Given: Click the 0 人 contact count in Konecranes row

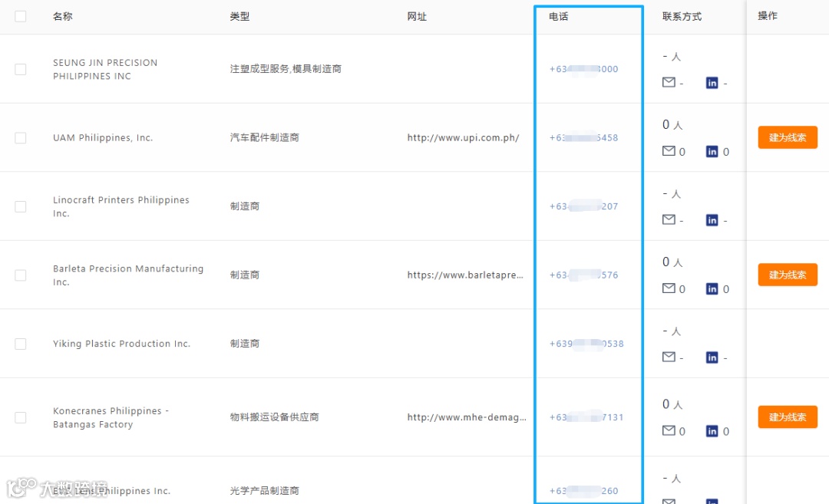Looking at the screenshot, I should 672,404.
